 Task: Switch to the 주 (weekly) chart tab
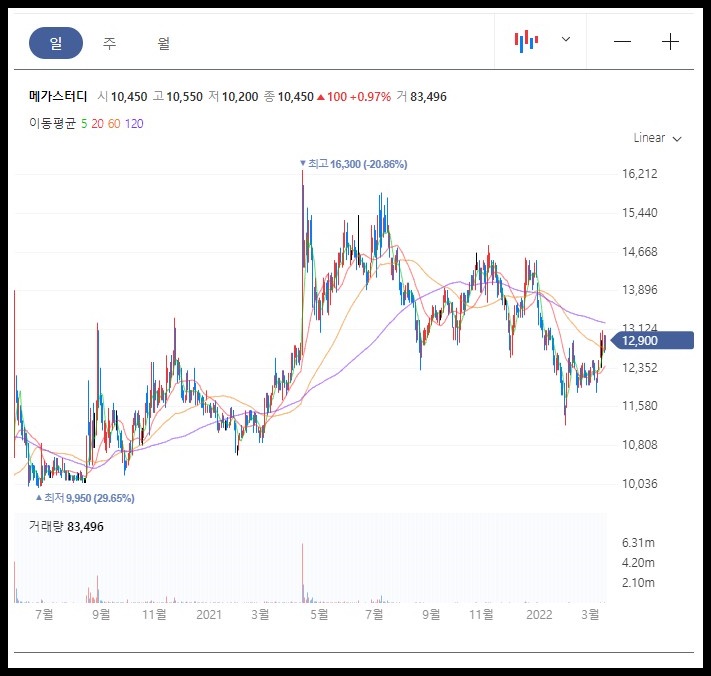(109, 43)
